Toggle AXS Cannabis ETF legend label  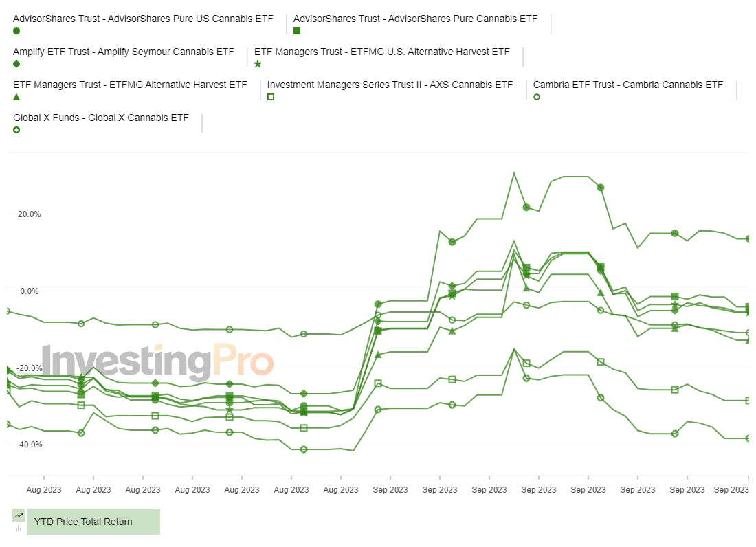tap(390, 85)
